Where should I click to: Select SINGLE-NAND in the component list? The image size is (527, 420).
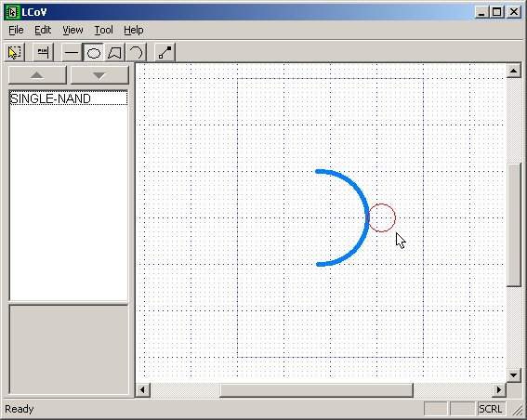(x=69, y=98)
